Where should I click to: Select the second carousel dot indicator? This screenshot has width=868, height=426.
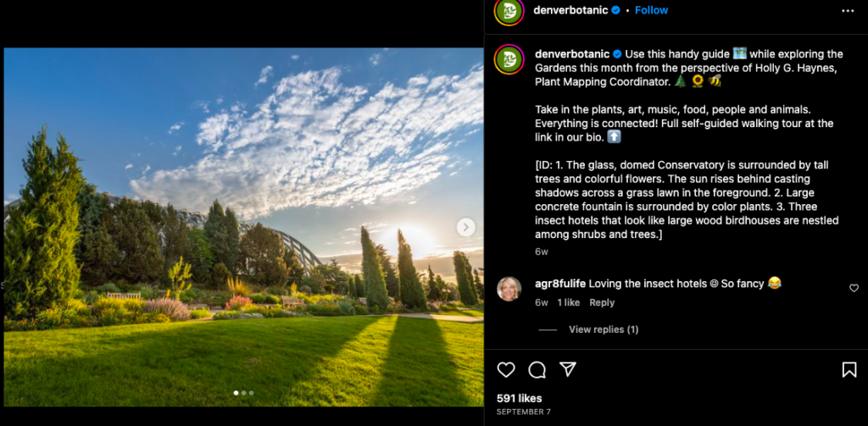coord(243,393)
